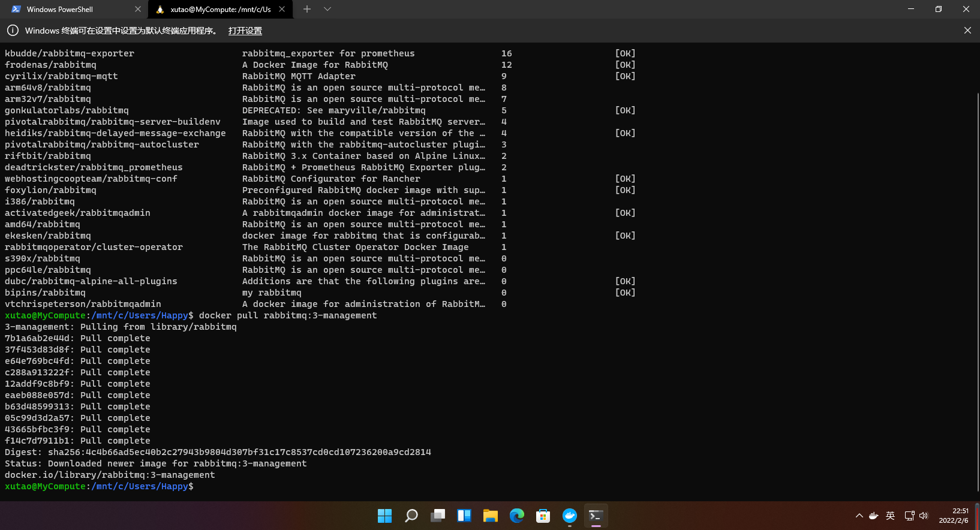The height and width of the screenshot is (530, 980).
Task: Click "docker.io/library/rabbitmq:3-management" output line
Action: [110, 475]
